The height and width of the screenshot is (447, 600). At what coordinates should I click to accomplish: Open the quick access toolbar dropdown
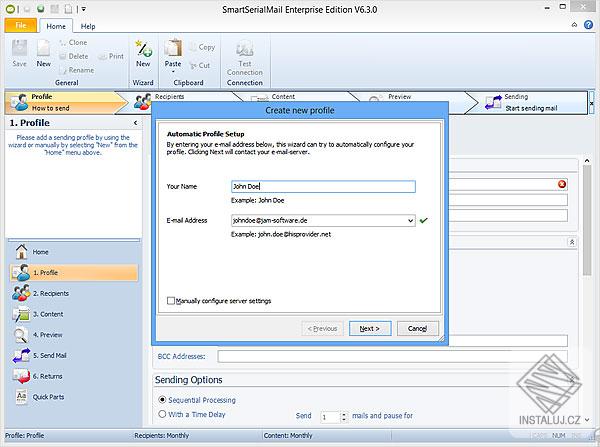click(x=84, y=9)
